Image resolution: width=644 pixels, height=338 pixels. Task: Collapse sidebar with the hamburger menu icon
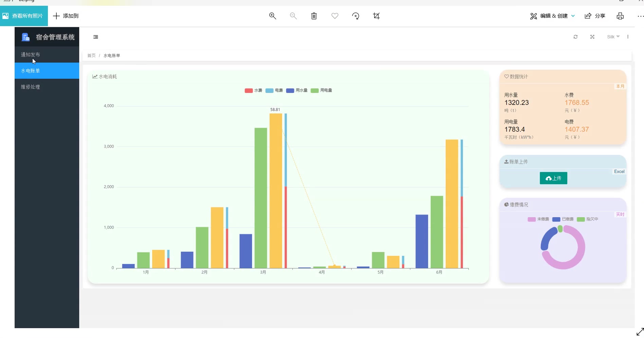pyautogui.click(x=96, y=37)
